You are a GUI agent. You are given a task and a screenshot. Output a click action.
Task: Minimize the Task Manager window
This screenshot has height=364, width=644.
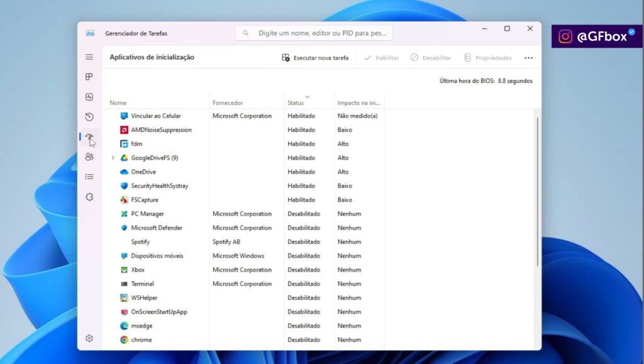click(x=485, y=29)
